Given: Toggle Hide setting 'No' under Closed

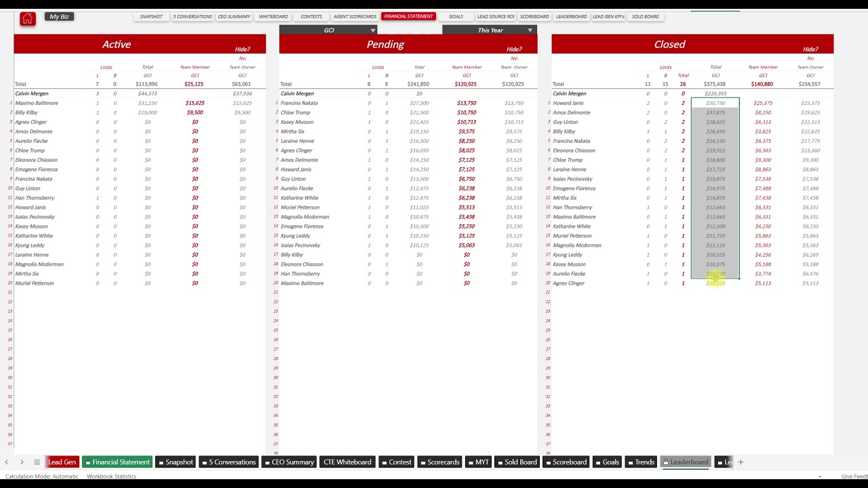Looking at the screenshot, I should coord(810,58).
